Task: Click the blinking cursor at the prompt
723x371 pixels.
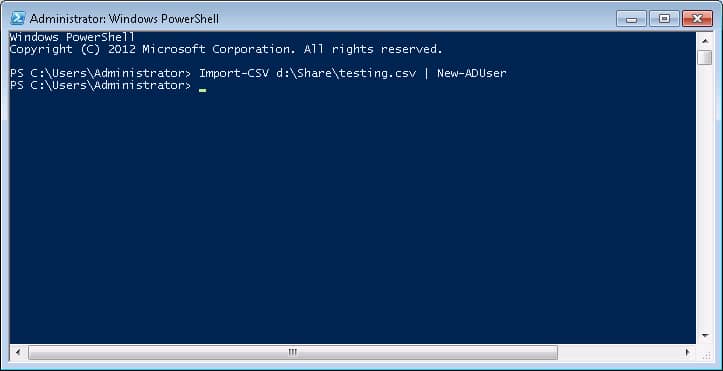Action: coord(202,90)
